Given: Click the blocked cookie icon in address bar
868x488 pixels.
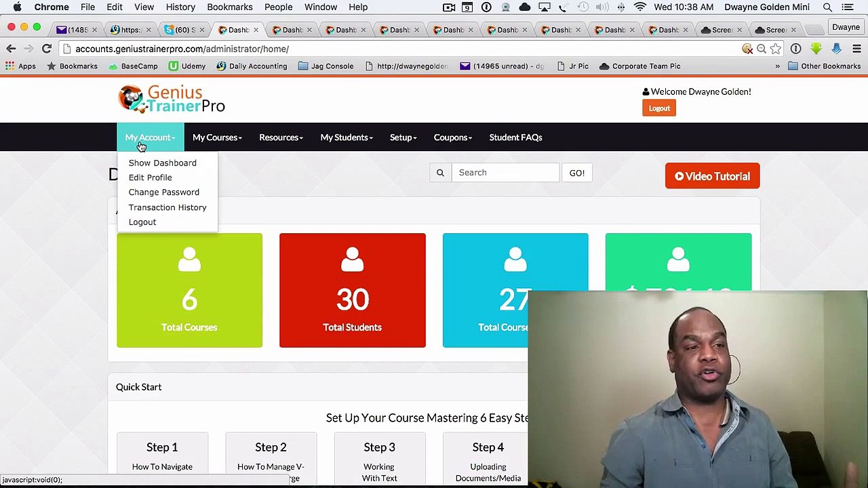Looking at the screenshot, I should click(x=747, y=49).
